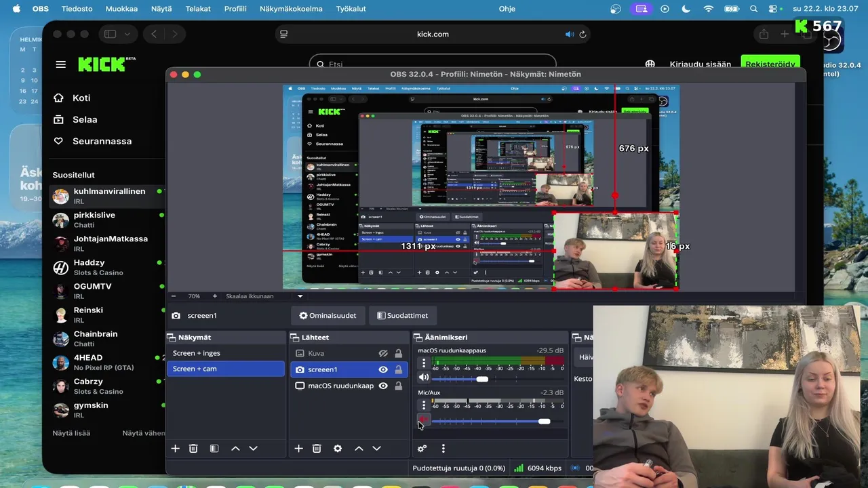This screenshot has height=488, width=868.
Task: Select Screen + cam scene
Action: pyautogui.click(x=226, y=369)
